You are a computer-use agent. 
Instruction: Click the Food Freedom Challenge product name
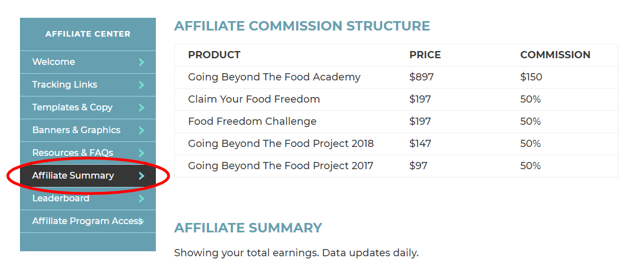[x=252, y=121]
